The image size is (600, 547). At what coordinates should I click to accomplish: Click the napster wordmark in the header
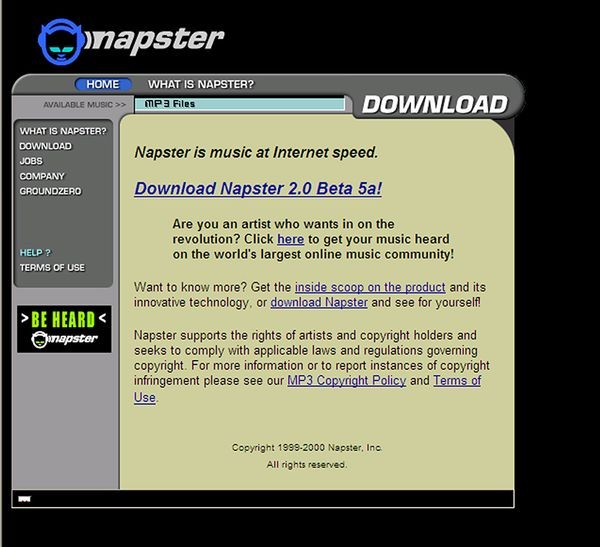[155, 41]
